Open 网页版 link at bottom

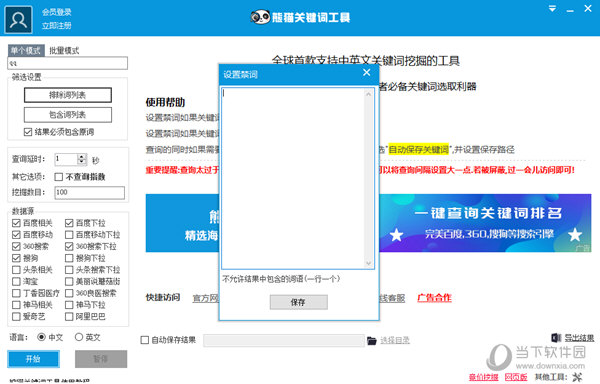(x=516, y=377)
